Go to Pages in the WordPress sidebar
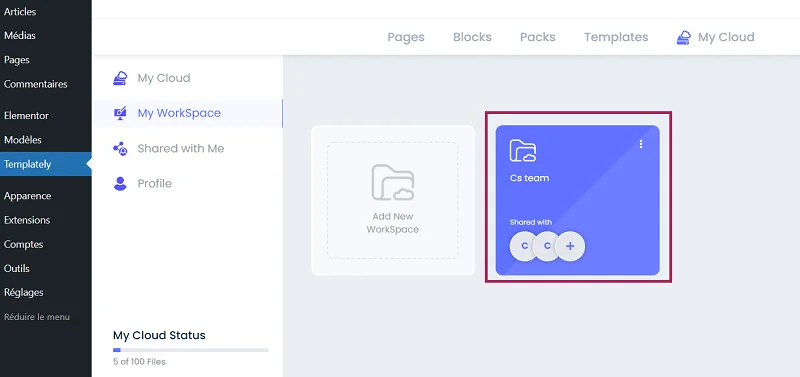The width and height of the screenshot is (800, 377). pyautogui.click(x=17, y=60)
